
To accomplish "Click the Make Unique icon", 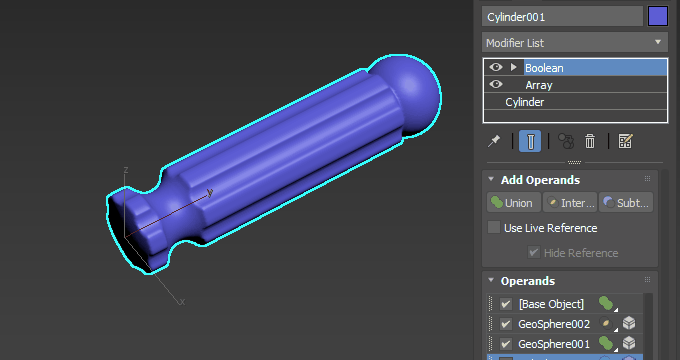I will (x=566, y=141).
